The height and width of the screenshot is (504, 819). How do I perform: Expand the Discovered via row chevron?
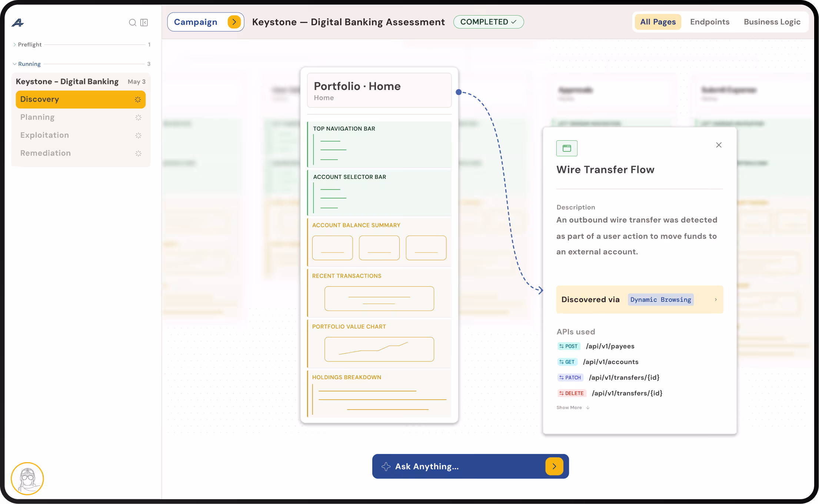pyautogui.click(x=716, y=300)
